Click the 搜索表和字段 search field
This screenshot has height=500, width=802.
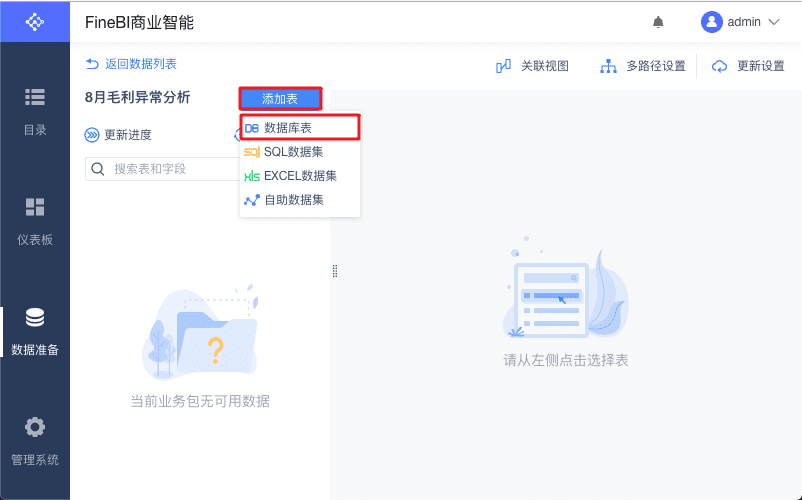click(x=163, y=169)
